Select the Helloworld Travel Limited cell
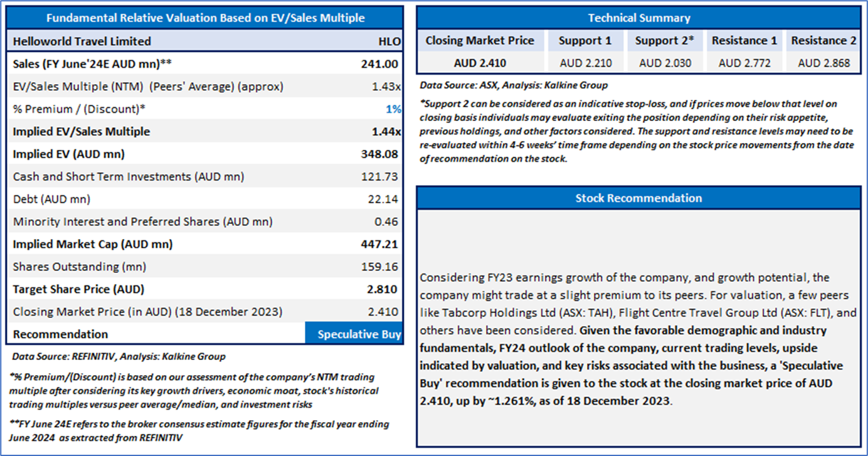Screen dimensions: 868x456 pyautogui.click(x=82, y=41)
